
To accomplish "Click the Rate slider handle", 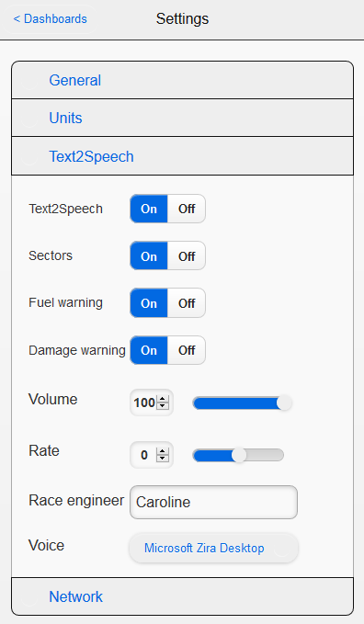I will 239,455.
